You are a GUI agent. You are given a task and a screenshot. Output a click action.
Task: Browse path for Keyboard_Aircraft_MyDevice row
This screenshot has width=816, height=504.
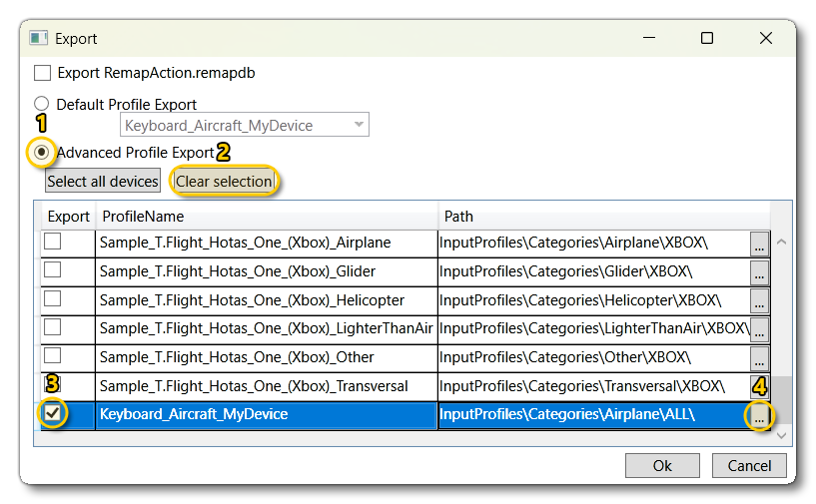tap(759, 416)
